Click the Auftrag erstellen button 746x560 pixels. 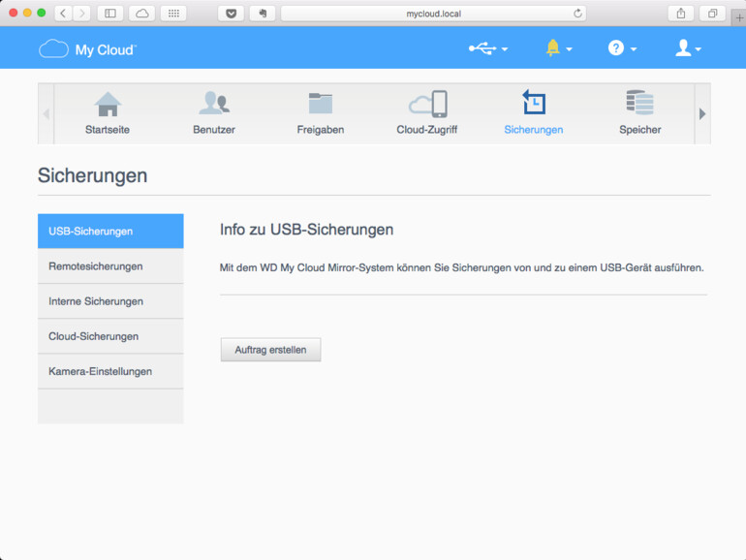(270, 350)
